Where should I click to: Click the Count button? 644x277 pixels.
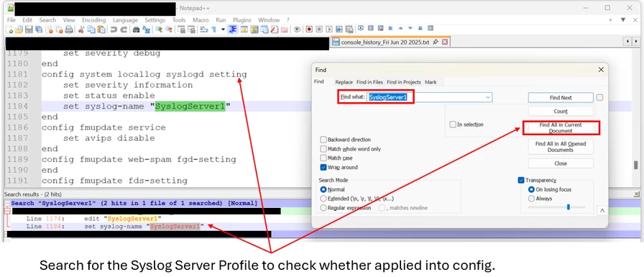pos(561,112)
